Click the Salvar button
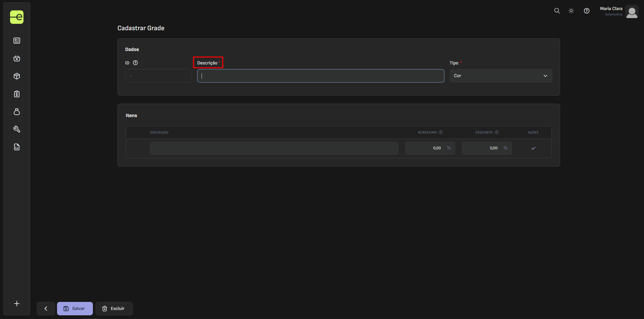This screenshot has width=644, height=319. coord(75,309)
